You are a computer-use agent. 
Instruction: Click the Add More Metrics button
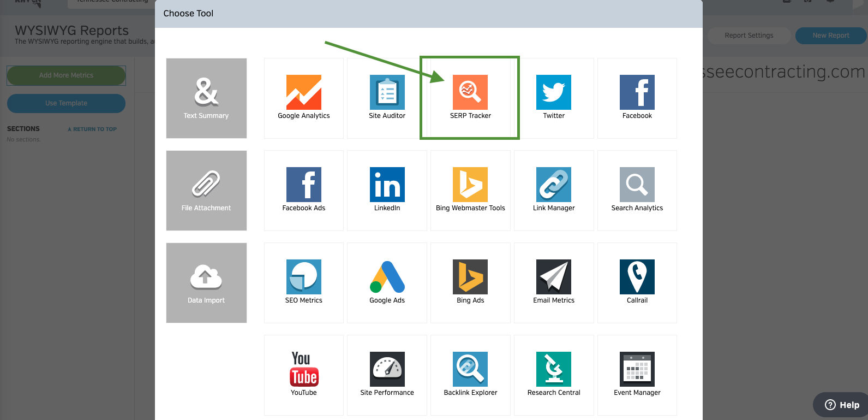coord(66,75)
